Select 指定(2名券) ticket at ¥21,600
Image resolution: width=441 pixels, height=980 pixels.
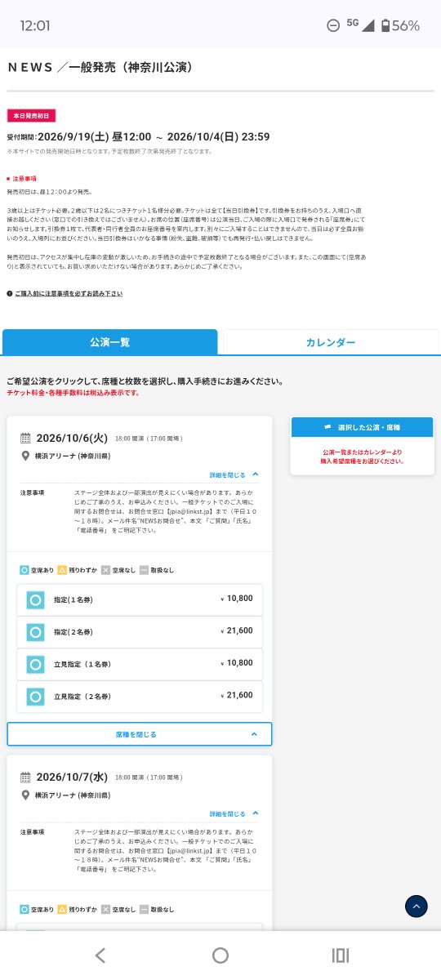click(140, 632)
